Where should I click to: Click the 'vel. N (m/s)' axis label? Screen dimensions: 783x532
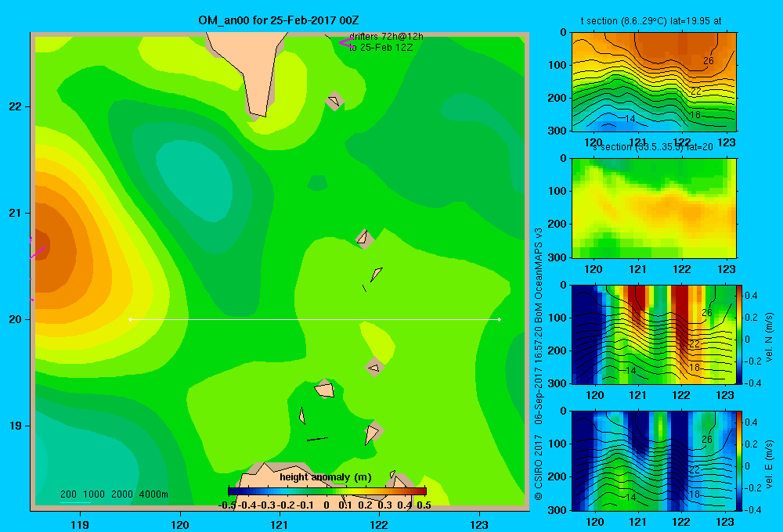click(x=769, y=337)
